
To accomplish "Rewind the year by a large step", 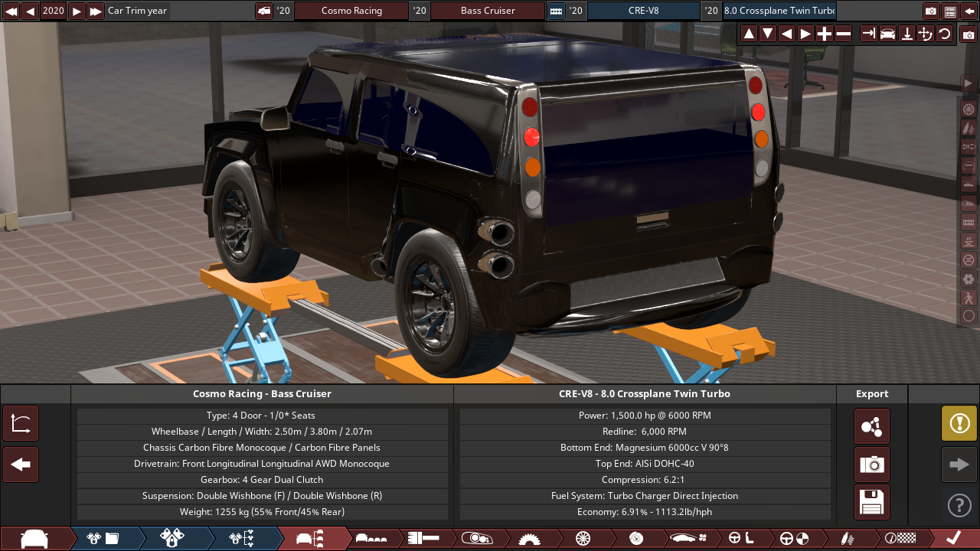I will tap(11, 11).
